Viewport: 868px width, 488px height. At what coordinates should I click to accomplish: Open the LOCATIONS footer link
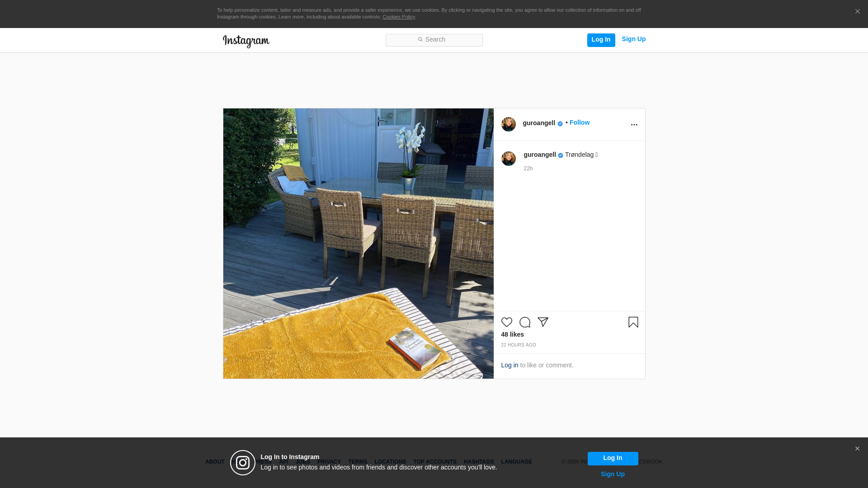tap(390, 462)
